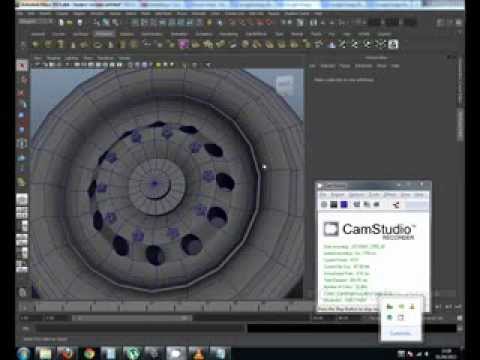This screenshot has height=360, width=480.
Task: Click the CamStudio black Pause button
Action: 334,204
